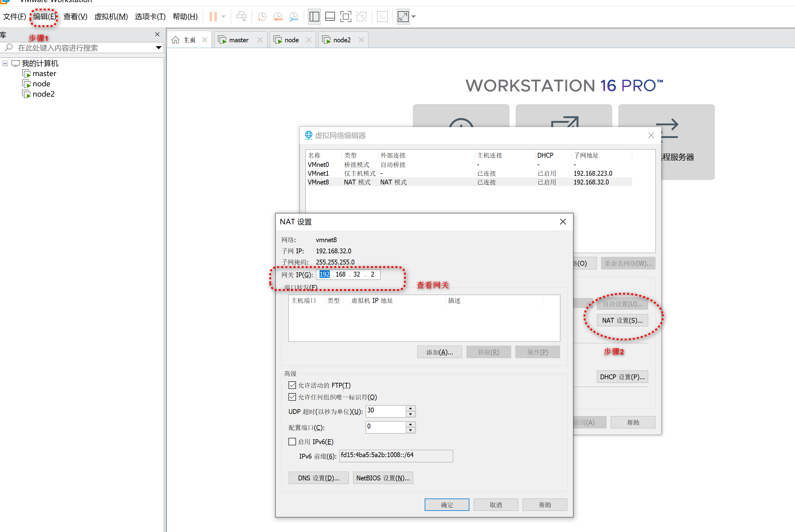Click 帮助 in NAT 设置 dialog

pyautogui.click(x=545, y=505)
